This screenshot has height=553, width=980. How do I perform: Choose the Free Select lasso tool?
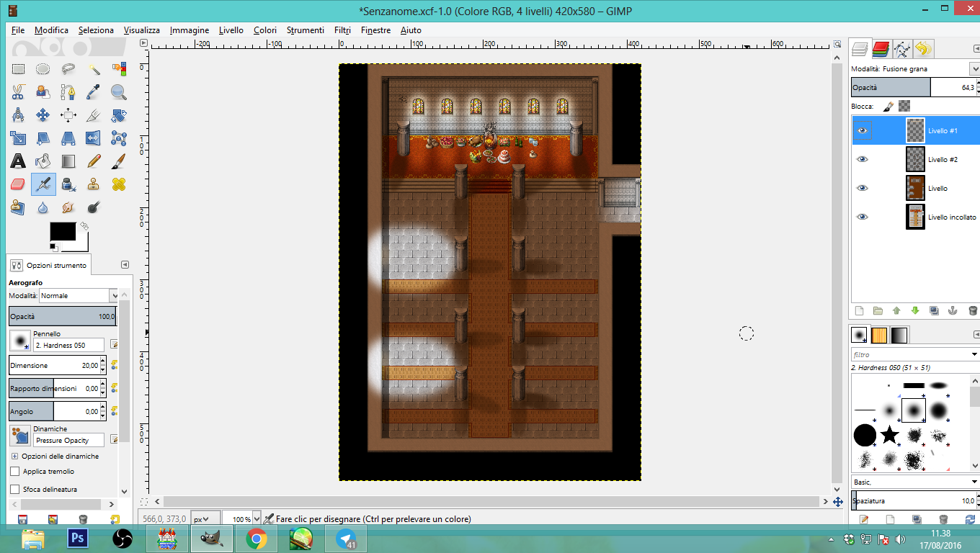pyautogui.click(x=68, y=69)
